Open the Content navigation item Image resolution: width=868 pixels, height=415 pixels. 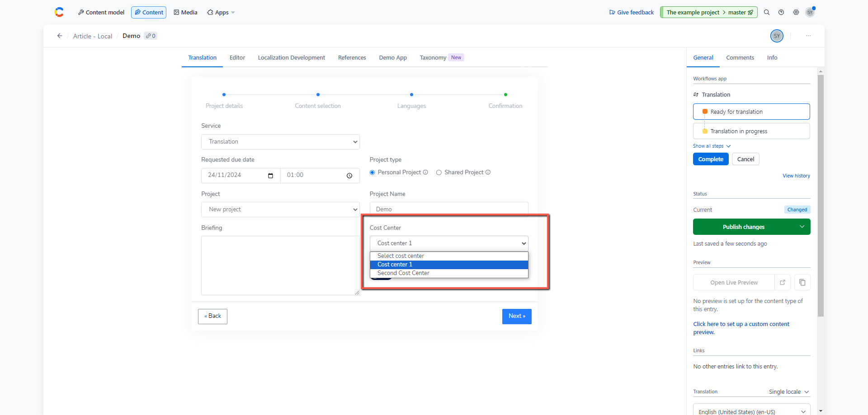coord(149,12)
